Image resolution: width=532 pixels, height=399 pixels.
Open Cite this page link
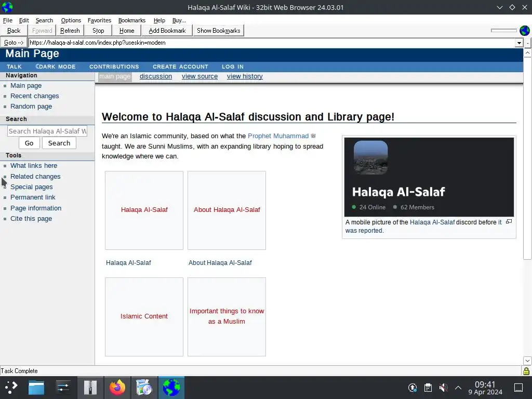[x=31, y=219]
